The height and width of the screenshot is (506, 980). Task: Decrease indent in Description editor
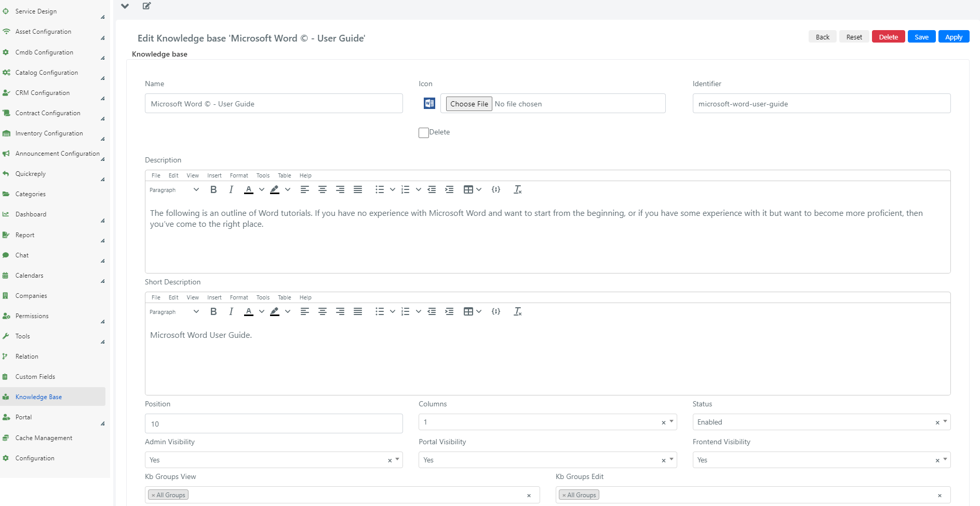click(432, 190)
